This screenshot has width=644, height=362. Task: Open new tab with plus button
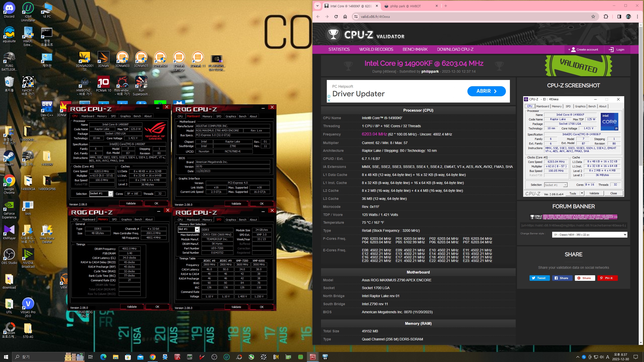[446, 6]
